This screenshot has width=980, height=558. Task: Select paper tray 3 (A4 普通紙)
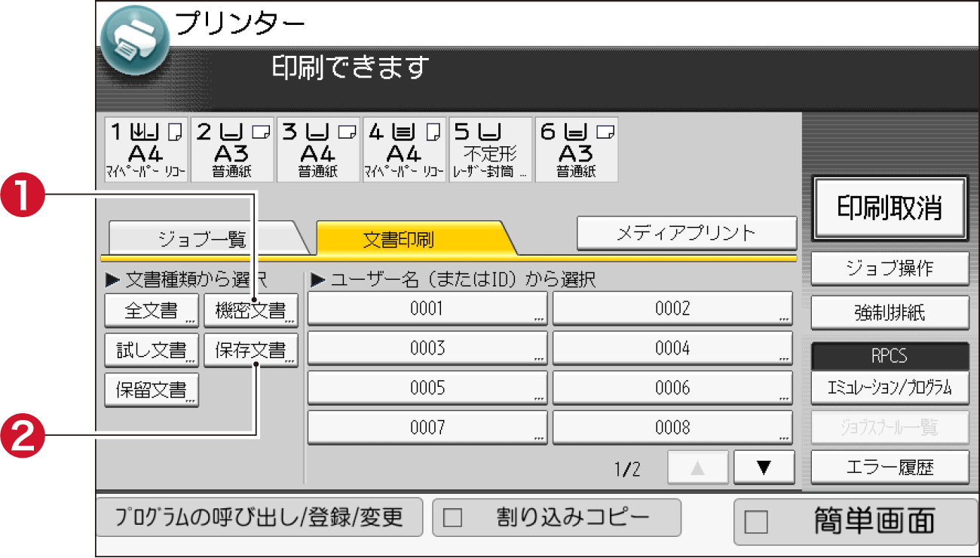click(x=317, y=149)
